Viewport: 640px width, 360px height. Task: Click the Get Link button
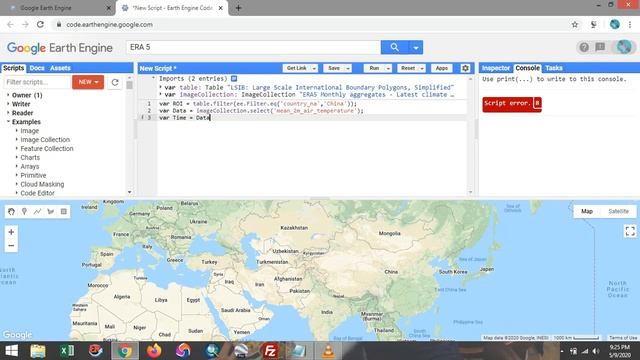[x=297, y=69]
